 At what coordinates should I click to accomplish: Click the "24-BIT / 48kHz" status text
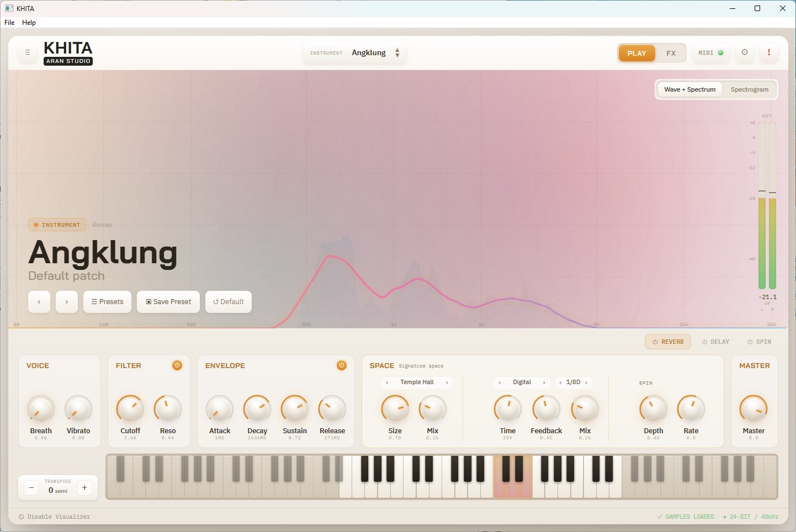point(751,517)
